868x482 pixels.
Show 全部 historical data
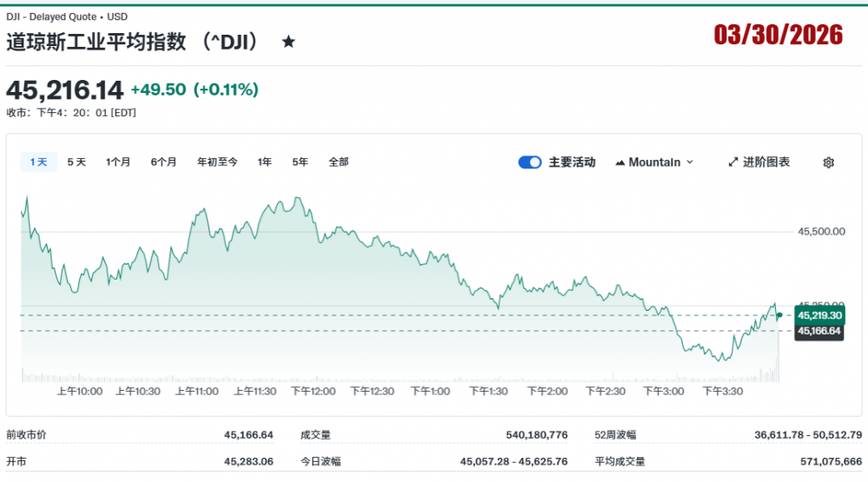(339, 162)
